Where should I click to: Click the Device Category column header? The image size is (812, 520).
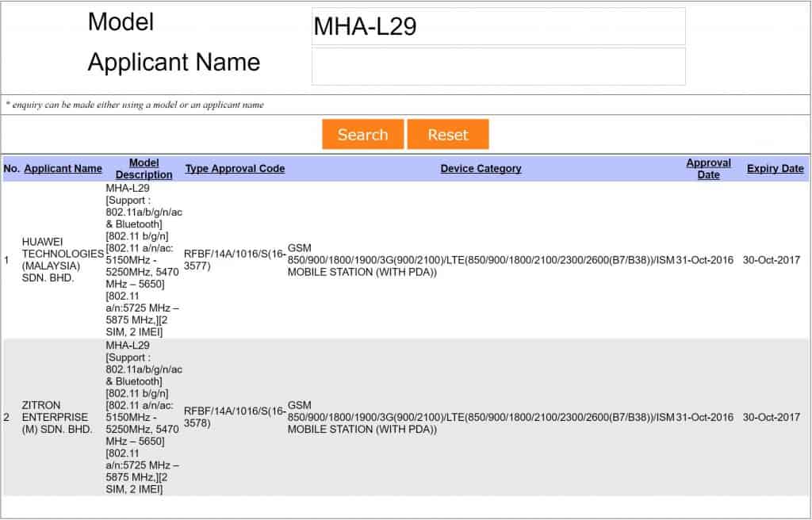click(x=481, y=169)
